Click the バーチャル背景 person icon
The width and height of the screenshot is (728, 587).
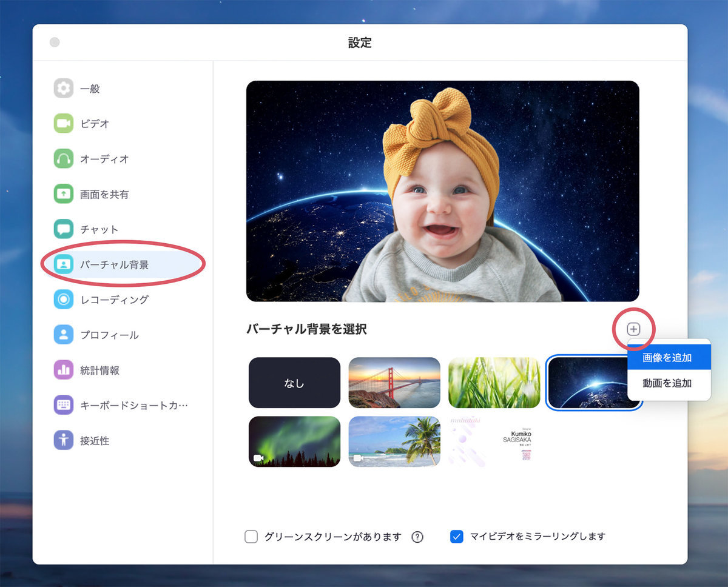(x=63, y=264)
